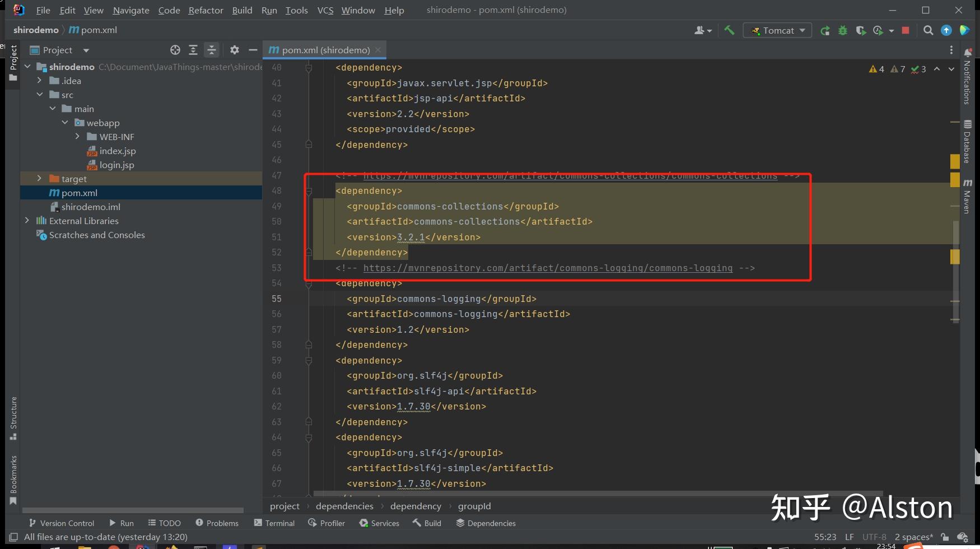Click the green hammer Build Project icon
The width and height of the screenshot is (980, 549).
[729, 30]
